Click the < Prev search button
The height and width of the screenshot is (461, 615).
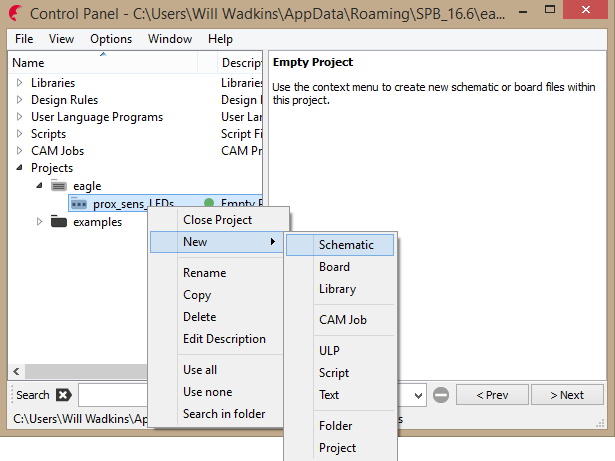pos(492,395)
